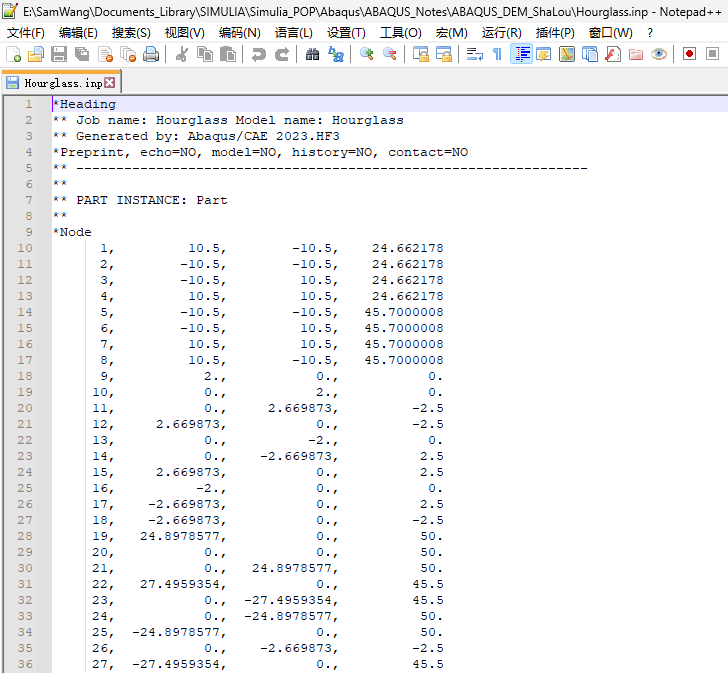Open the user-defined language icon

click(x=544, y=54)
